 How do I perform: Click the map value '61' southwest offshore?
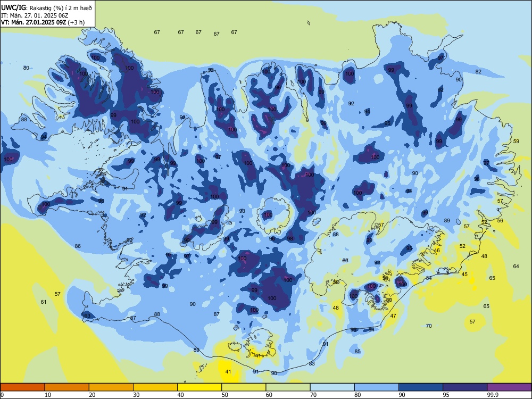click(x=44, y=302)
